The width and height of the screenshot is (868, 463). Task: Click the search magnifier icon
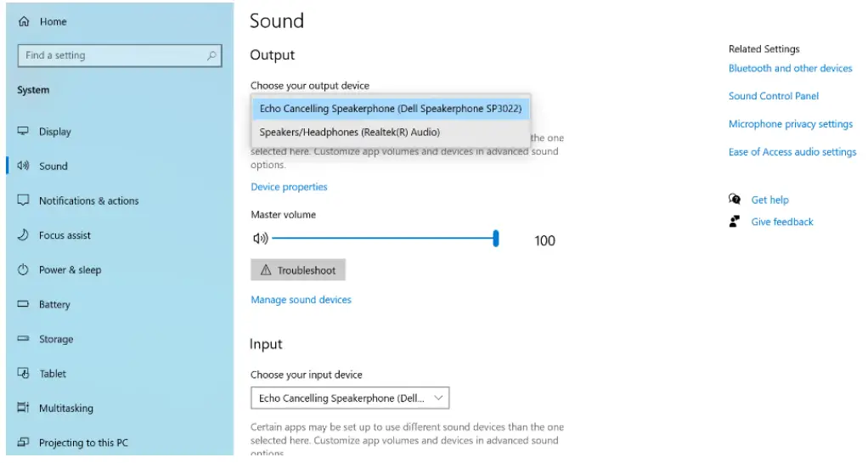pyautogui.click(x=211, y=56)
